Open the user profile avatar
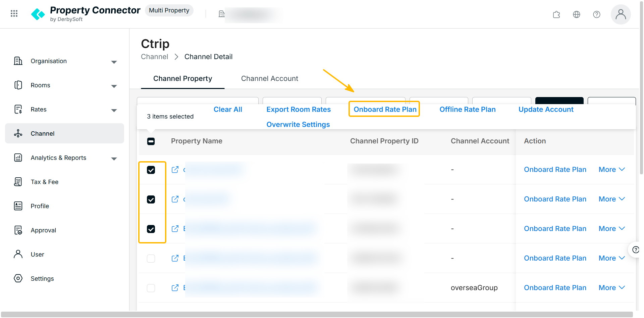 pos(621,14)
